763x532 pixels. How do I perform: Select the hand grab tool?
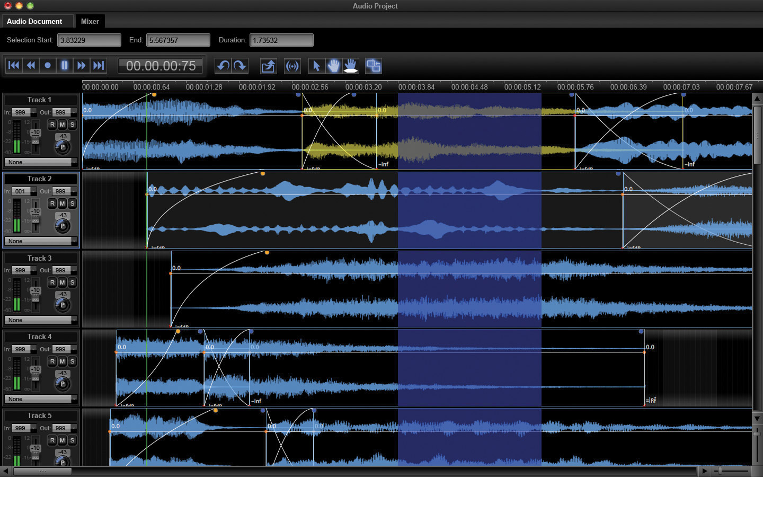click(x=333, y=66)
